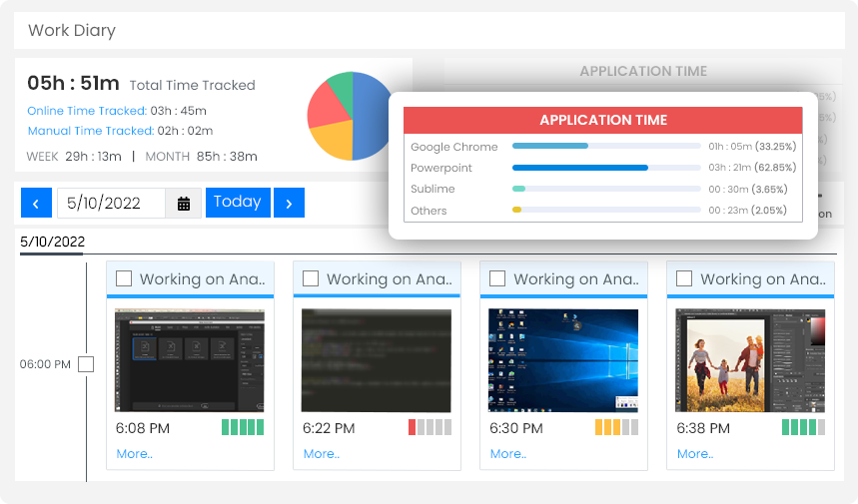Select checkbox on the 6:30 PM card

(x=497, y=278)
